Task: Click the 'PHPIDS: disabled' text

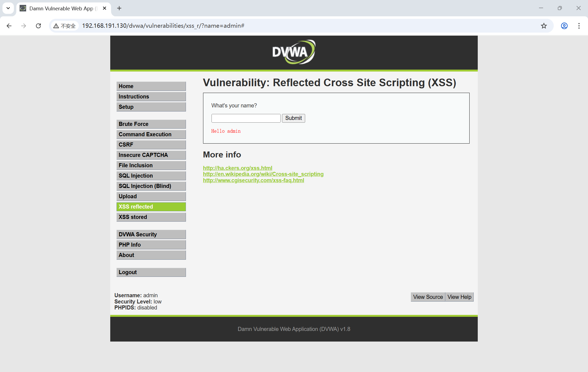Action: coord(136,308)
